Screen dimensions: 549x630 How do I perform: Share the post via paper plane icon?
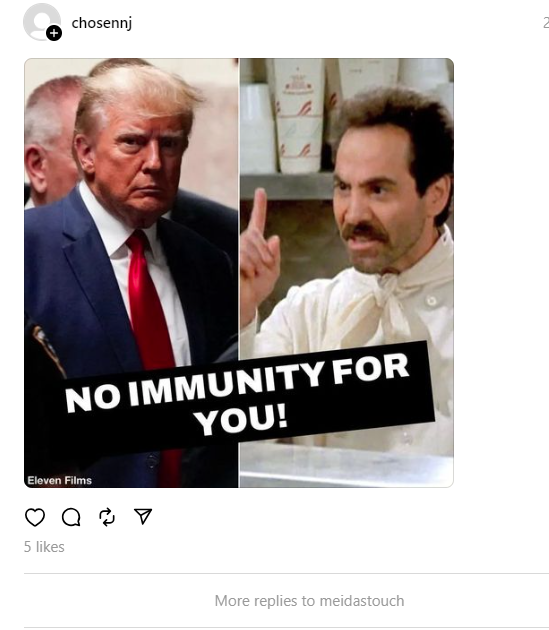coord(143,516)
